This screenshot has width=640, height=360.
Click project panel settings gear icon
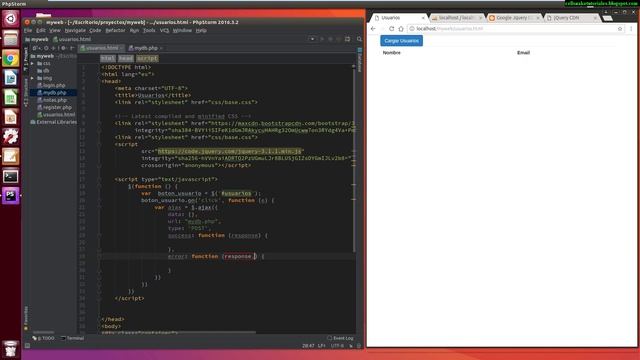[63, 48]
